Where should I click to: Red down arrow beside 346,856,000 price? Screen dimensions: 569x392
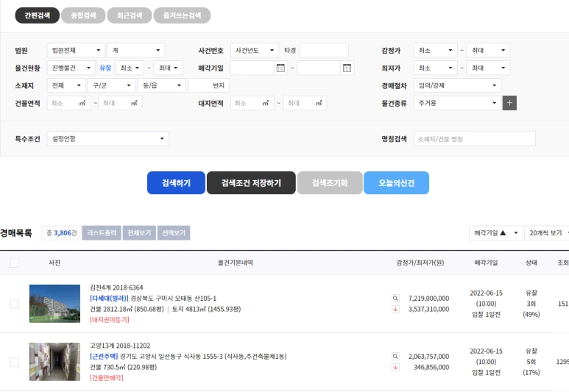[395, 367]
